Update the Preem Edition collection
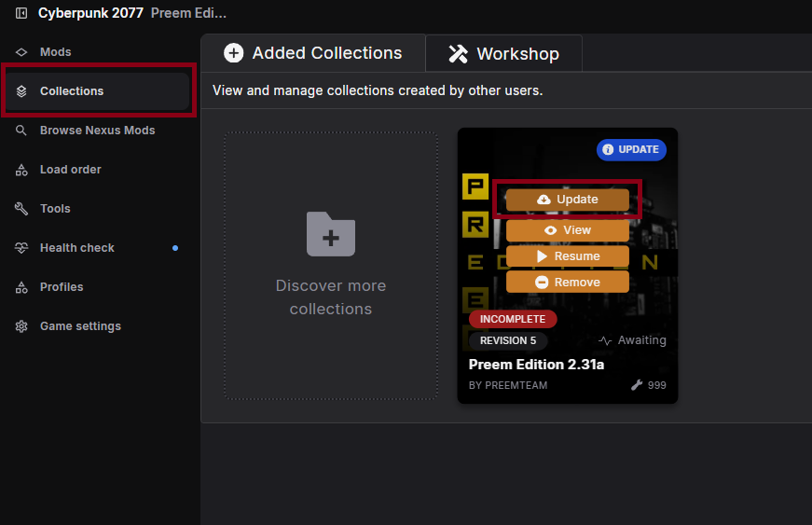The width and height of the screenshot is (812, 525). pos(568,200)
